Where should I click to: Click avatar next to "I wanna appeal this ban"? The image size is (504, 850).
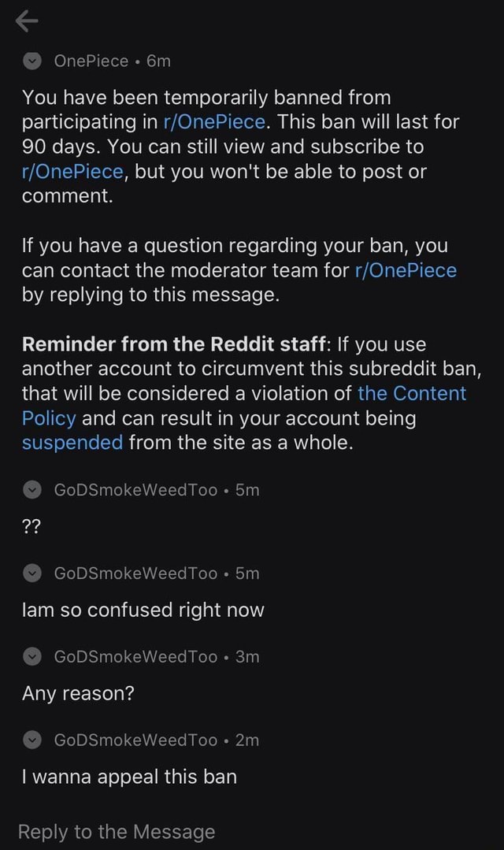click(x=31, y=740)
